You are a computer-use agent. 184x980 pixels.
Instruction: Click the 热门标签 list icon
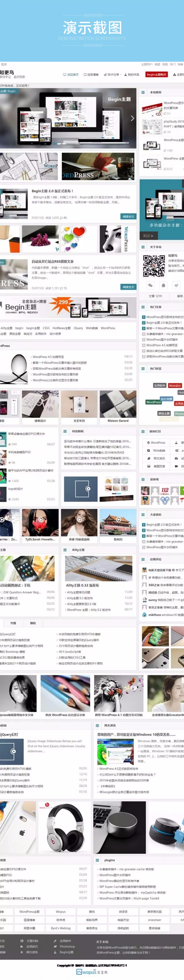(x=143, y=369)
